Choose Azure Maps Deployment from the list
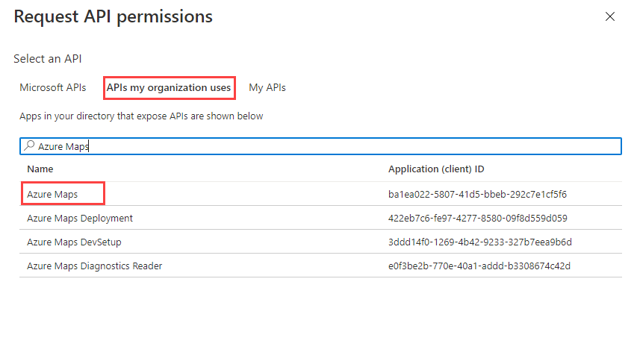637x364 pixels. (80, 219)
